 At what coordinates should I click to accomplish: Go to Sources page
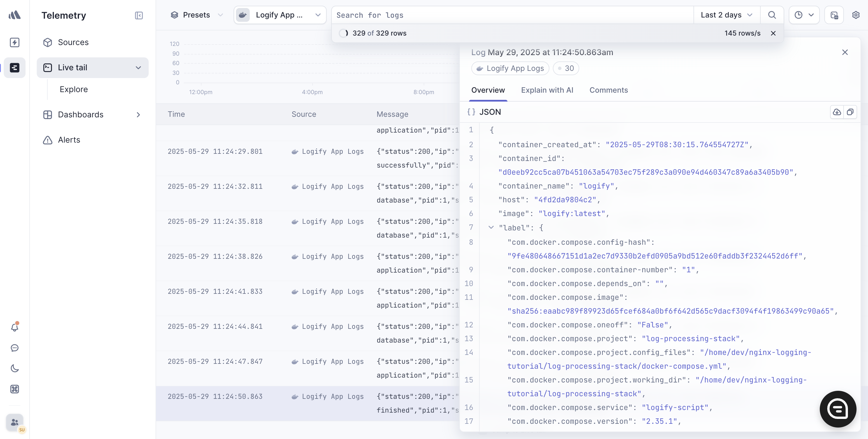pos(73,42)
